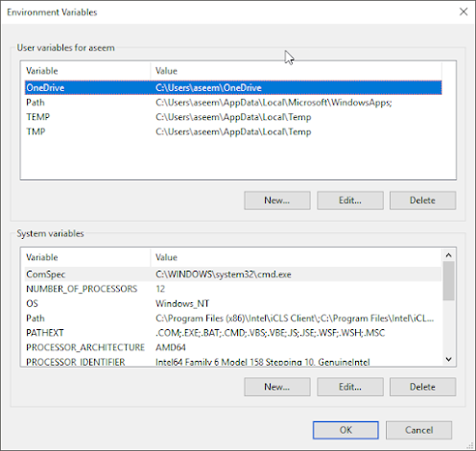476x451 pixels.
Task: Confirm changes with the OK button
Action: tap(345, 430)
